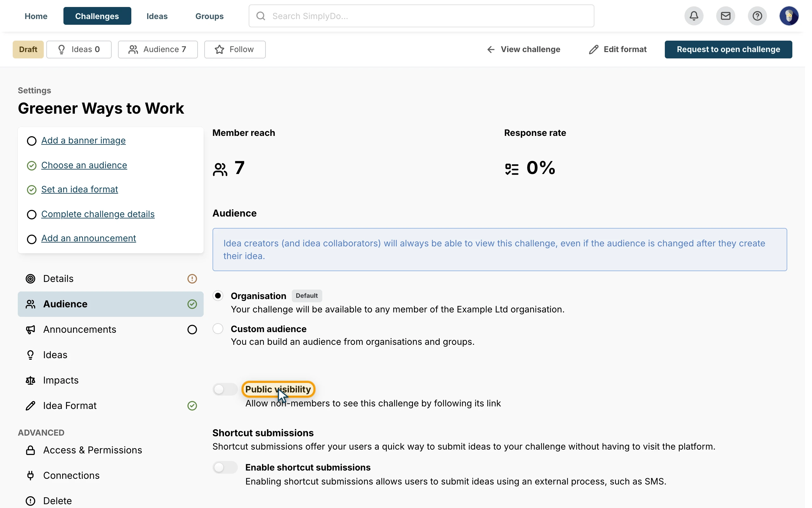Viewport: 812px width, 508px height.
Task: Click the Draft status badge
Action: [28, 50]
